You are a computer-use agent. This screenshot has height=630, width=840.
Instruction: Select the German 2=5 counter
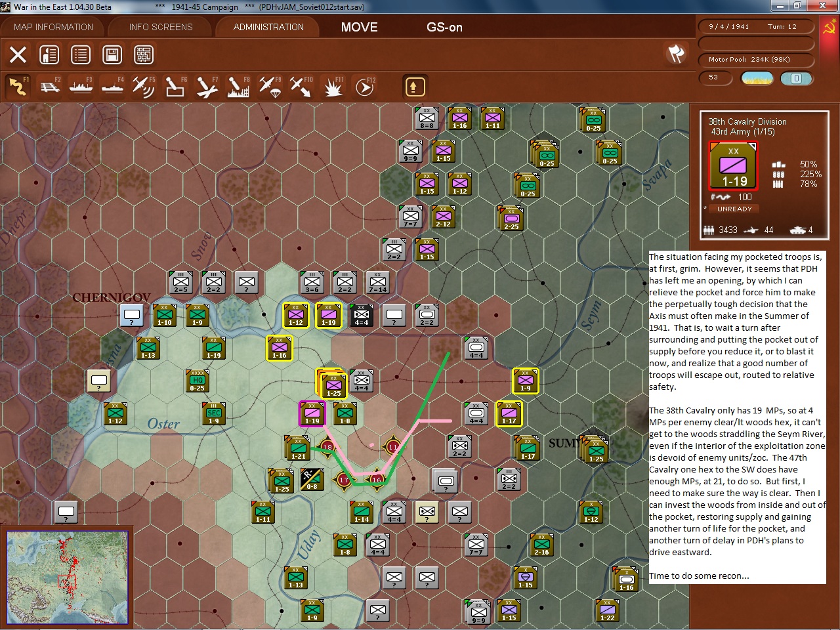(181, 282)
